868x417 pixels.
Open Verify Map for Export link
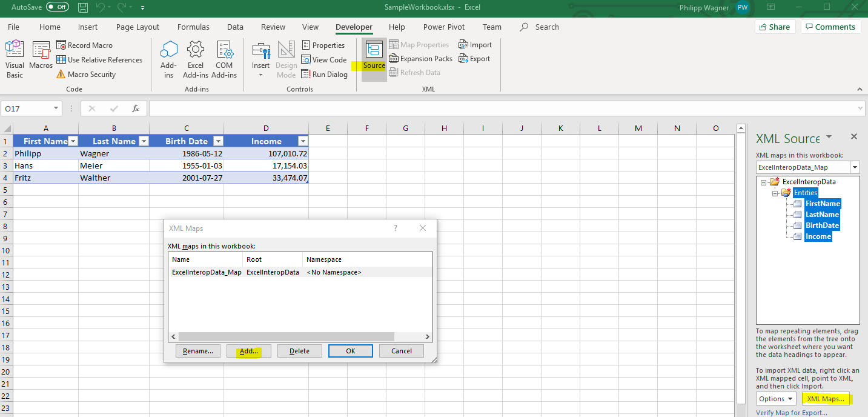click(x=791, y=413)
